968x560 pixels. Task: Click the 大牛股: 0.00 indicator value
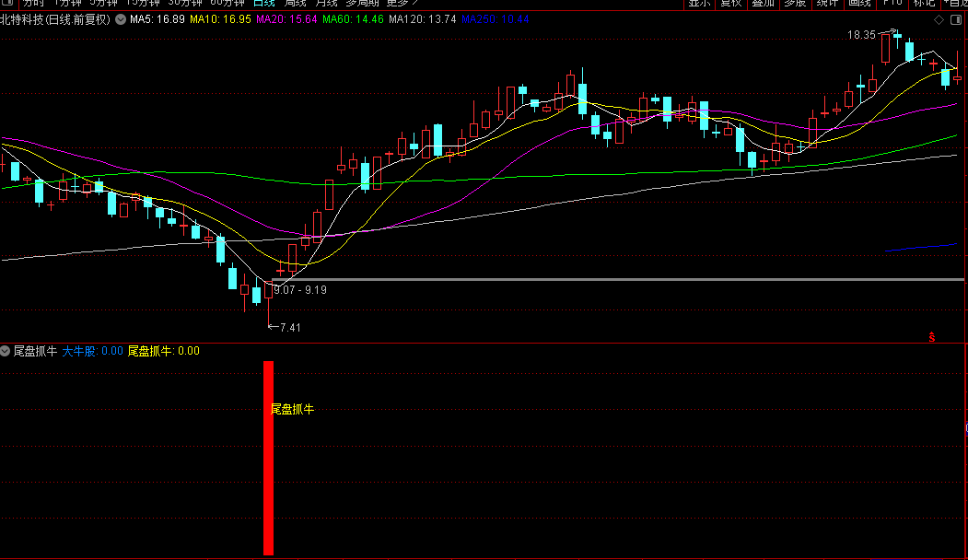click(x=92, y=351)
